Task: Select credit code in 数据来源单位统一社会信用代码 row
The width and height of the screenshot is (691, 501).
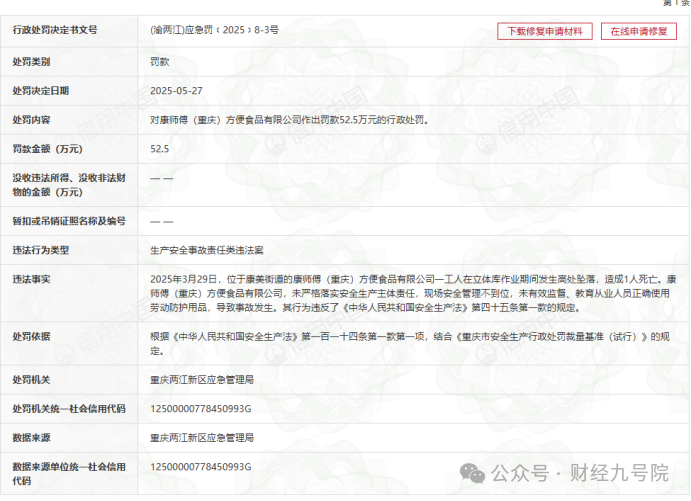Action: (201, 467)
